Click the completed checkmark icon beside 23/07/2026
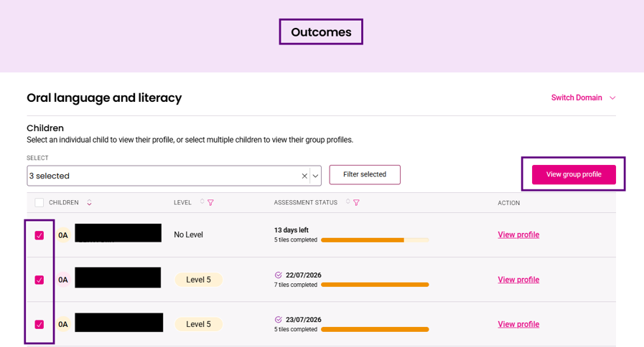This screenshot has height=347, width=644. point(279,320)
